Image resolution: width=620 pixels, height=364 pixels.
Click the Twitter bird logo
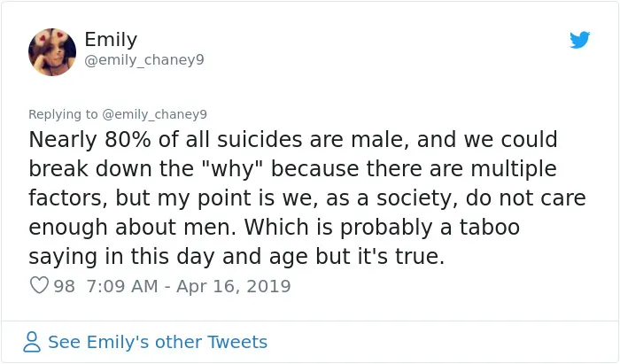[x=579, y=40]
